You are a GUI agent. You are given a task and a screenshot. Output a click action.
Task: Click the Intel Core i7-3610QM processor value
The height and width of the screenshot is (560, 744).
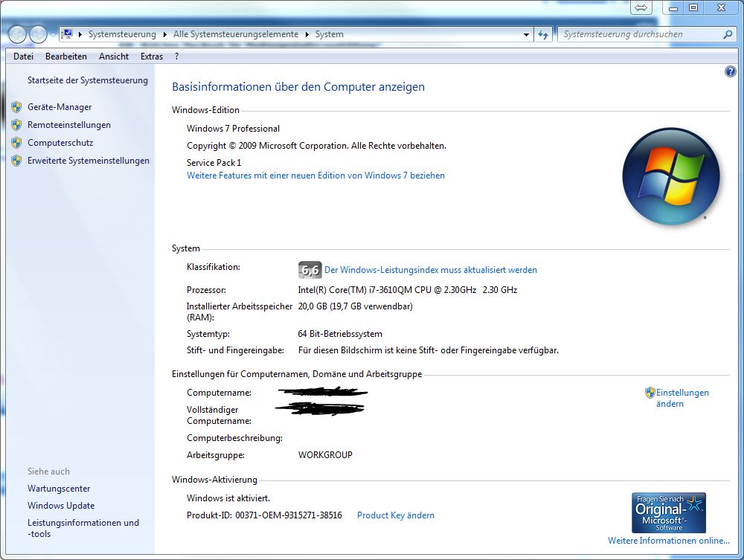tap(407, 290)
